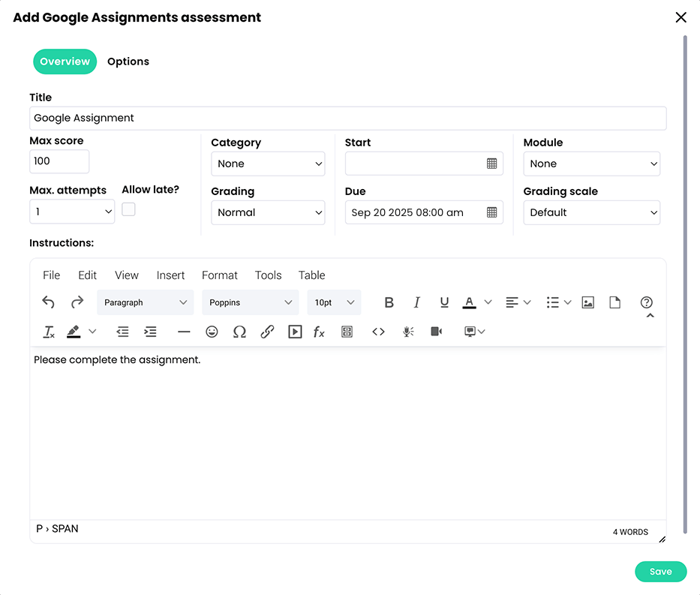Open the Edit menu in editor
700x595 pixels.
[88, 275]
